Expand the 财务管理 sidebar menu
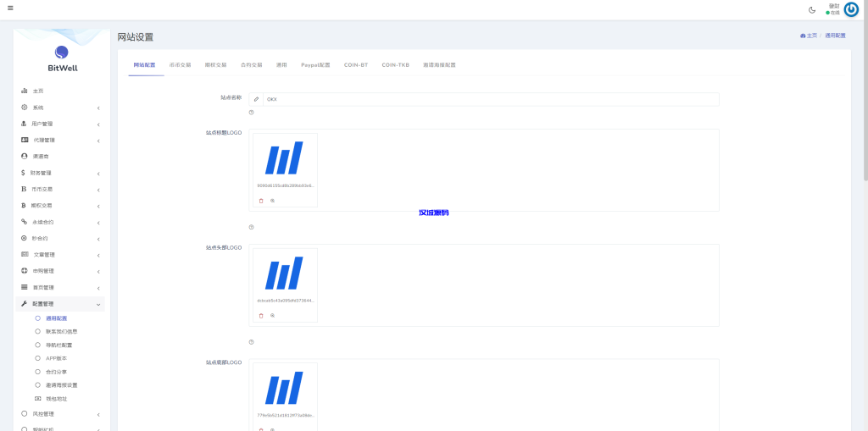Image resolution: width=868 pixels, height=431 pixels. [x=59, y=173]
